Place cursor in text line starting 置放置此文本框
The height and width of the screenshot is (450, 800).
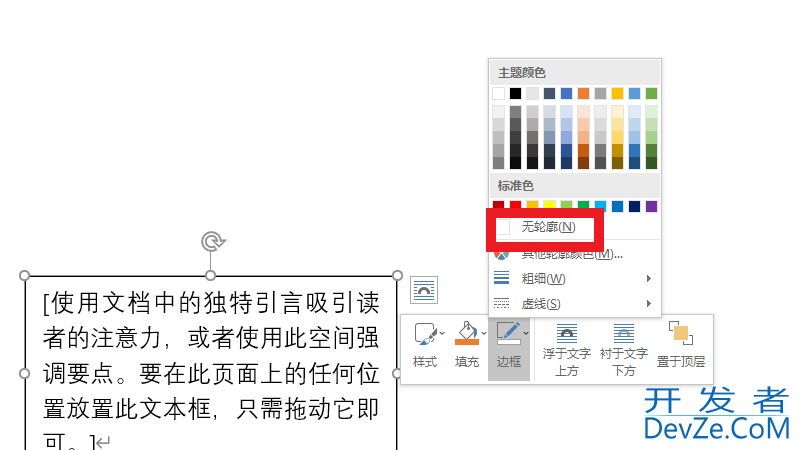coord(211,409)
